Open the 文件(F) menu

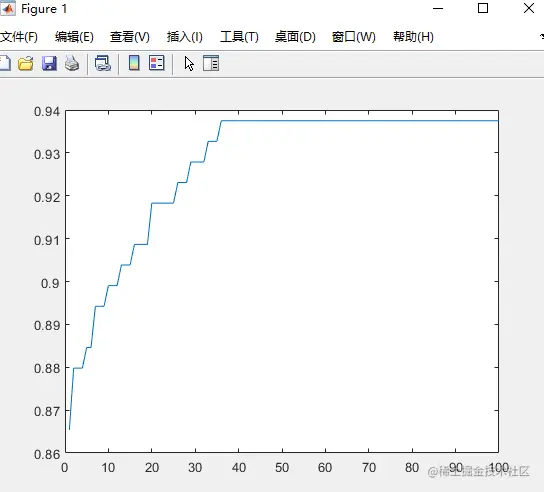tap(19, 37)
